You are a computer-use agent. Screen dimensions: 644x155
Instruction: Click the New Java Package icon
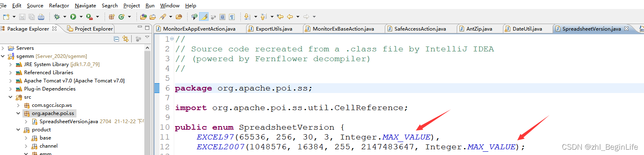[x=111, y=17]
